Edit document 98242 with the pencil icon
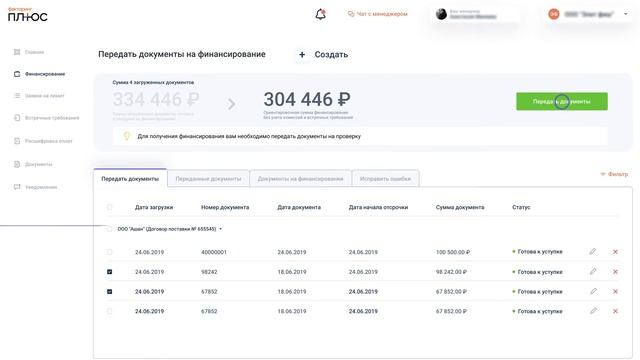The height and width of the screenshot is (360, 640). pyautogui.click(x=593, y=271)
